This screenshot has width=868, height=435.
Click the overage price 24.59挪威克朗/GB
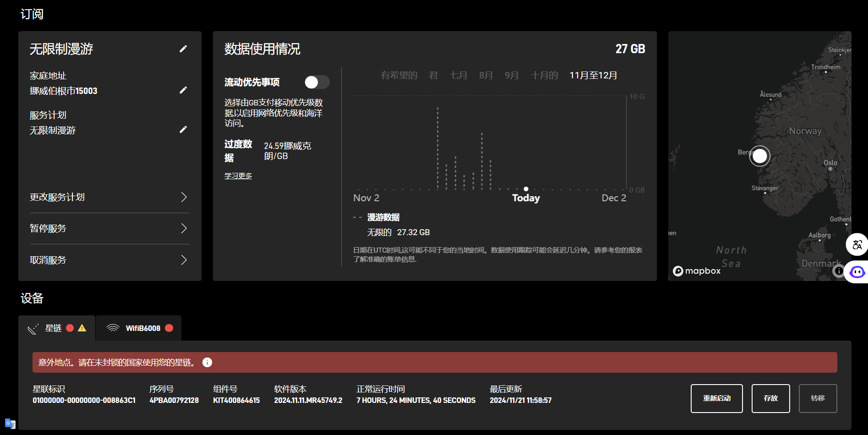point(288,151)
